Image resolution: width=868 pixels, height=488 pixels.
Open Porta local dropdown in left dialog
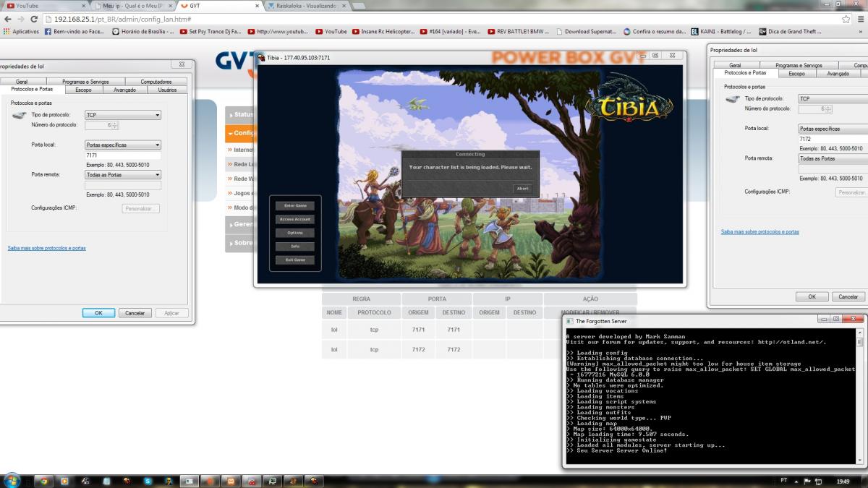coord(123,145)
